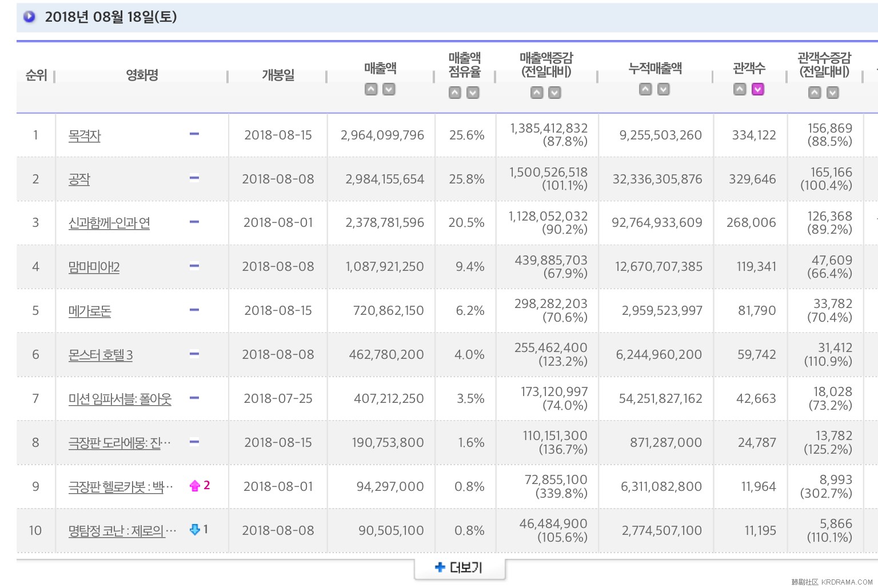The image size is (878, 588).
Task: Select 명탐정 코난 audience count 11,195
Action: [x=760, y=531]
